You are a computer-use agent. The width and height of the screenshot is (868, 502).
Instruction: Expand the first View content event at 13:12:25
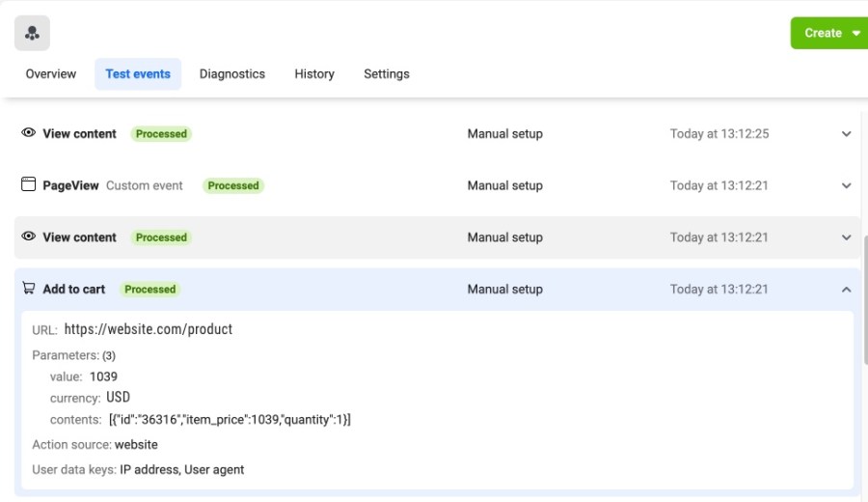point(846,134)
